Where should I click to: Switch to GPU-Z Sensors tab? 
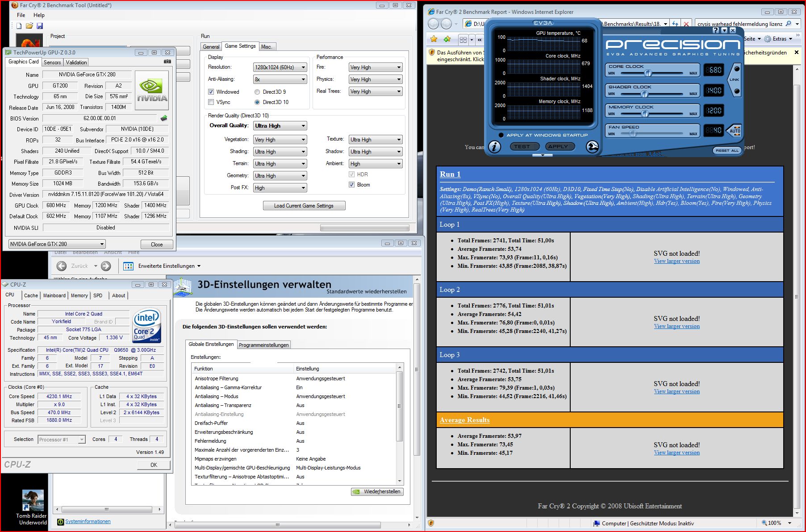(x=52, y=62)
